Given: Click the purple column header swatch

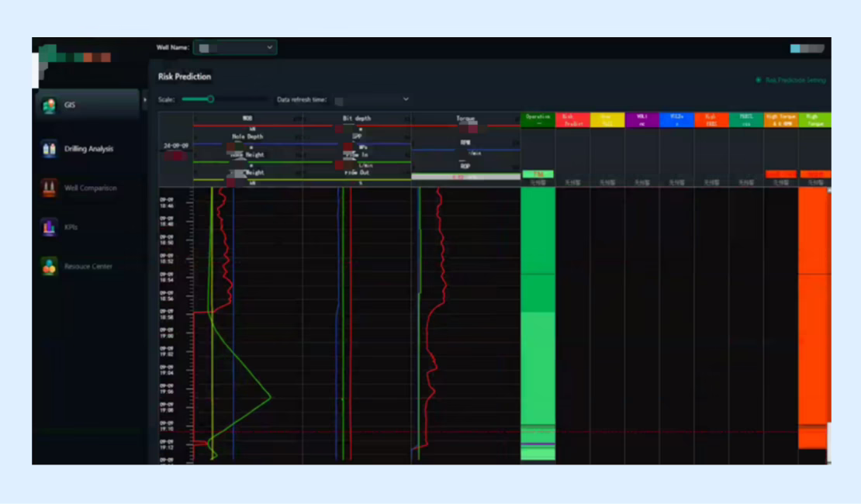Looking at the screenshot, I should point(641,119).
